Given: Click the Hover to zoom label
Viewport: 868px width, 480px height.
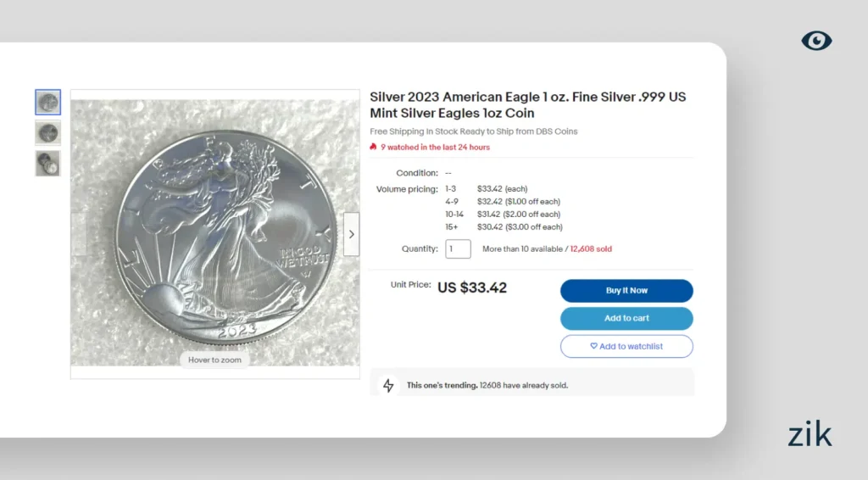Looking at the screenshot, I should 214,360.
